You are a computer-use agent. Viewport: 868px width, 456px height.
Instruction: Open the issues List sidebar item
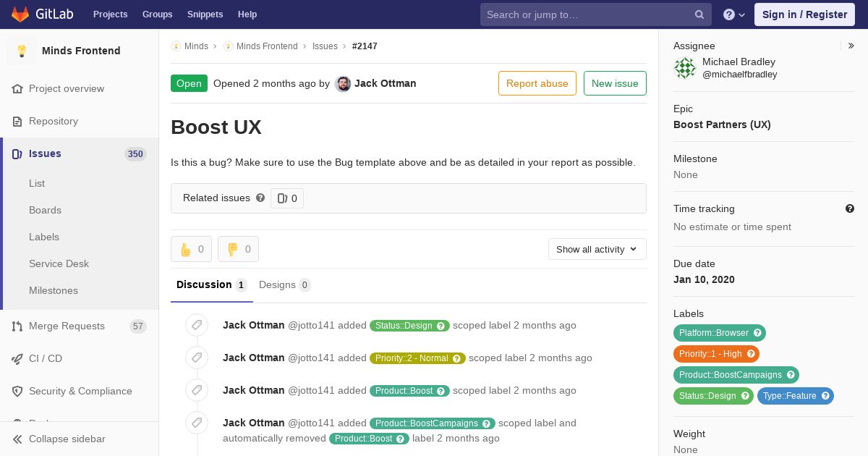pyautogui.click(x=37, y=183)
